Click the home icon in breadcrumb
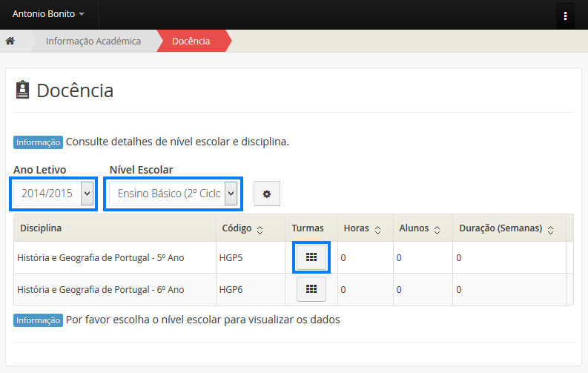 [10, 42]
